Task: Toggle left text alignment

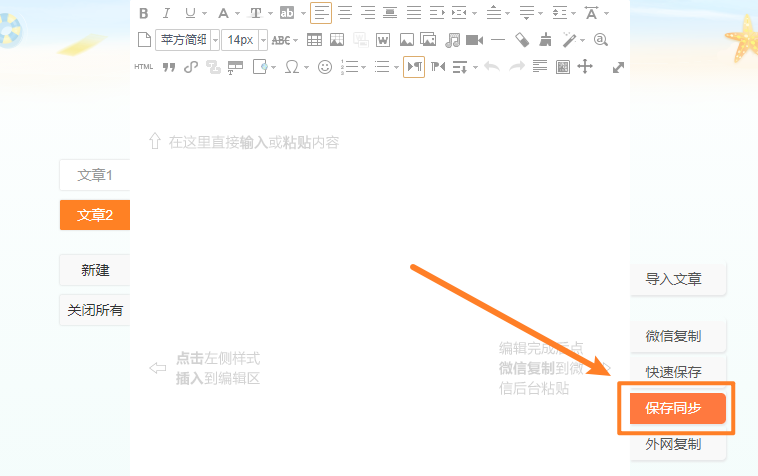Action: coord(321,13)
